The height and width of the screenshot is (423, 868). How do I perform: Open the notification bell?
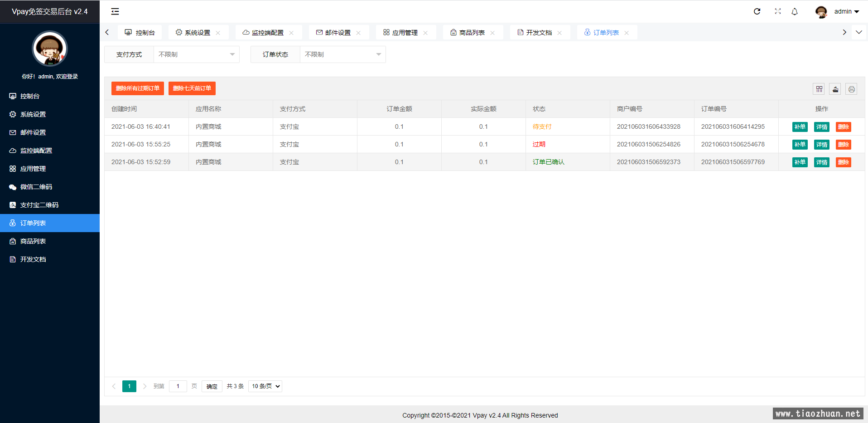click(795, 11)
